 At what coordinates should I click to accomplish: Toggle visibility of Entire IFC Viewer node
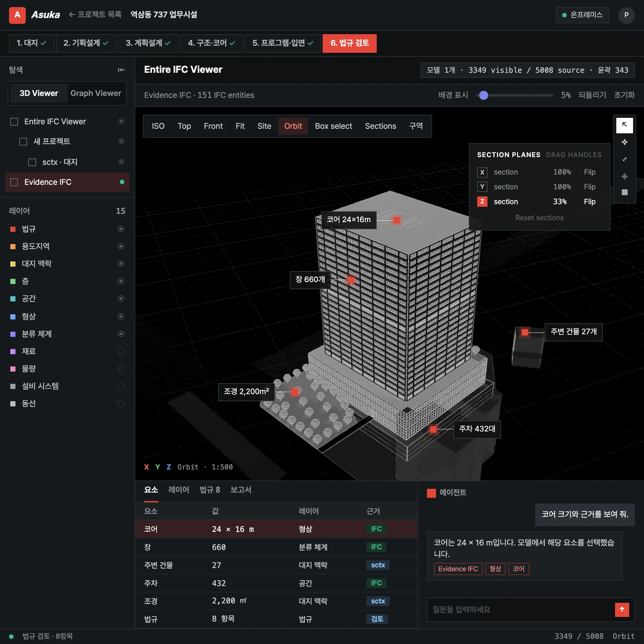(x=121, y=121)
